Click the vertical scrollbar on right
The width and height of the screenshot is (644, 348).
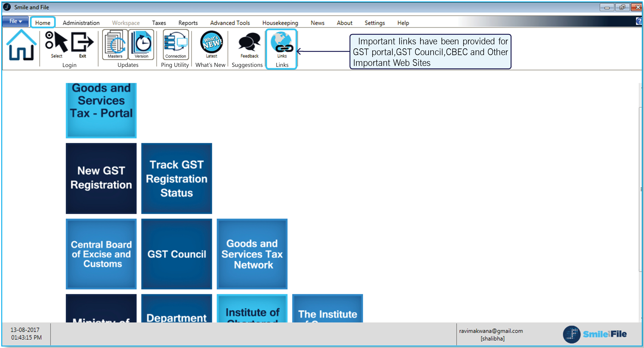(x=640, y=189)
